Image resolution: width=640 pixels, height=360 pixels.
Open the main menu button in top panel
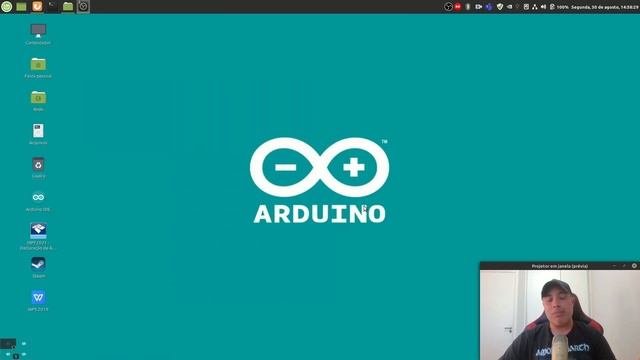[x=7, y=7]
